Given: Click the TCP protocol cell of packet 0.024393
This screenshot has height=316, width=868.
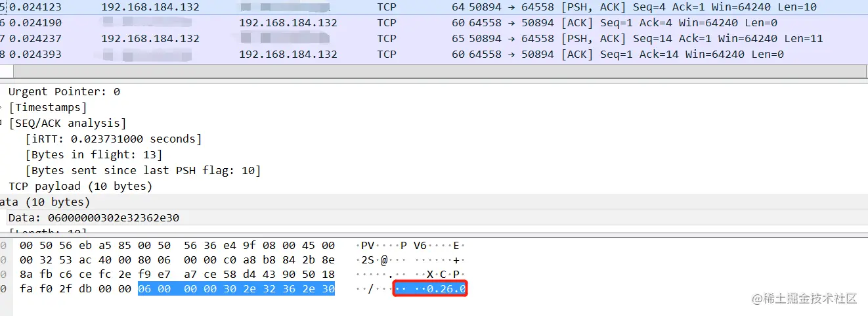Looking at the screenshot, I should tap(387, 55).
